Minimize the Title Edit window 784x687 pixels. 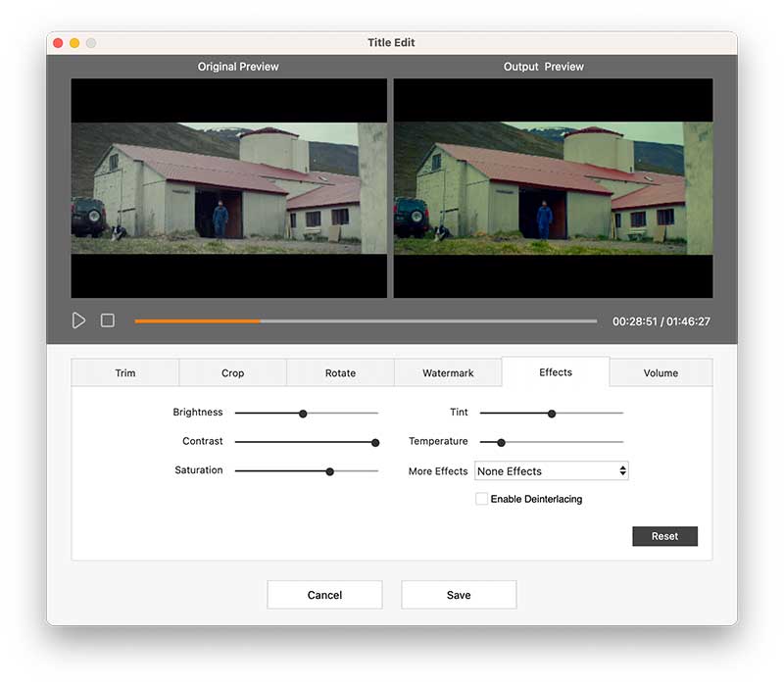pyautogui.click(x=74, y=43)
